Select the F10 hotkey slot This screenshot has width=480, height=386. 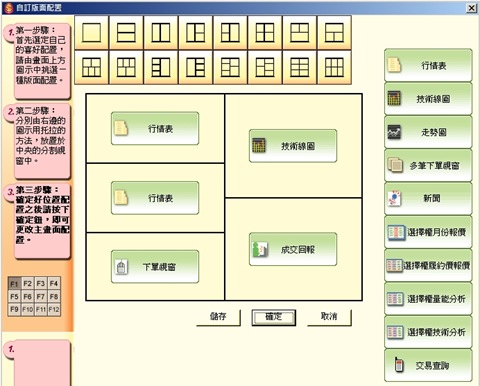(x=28, y=309)
